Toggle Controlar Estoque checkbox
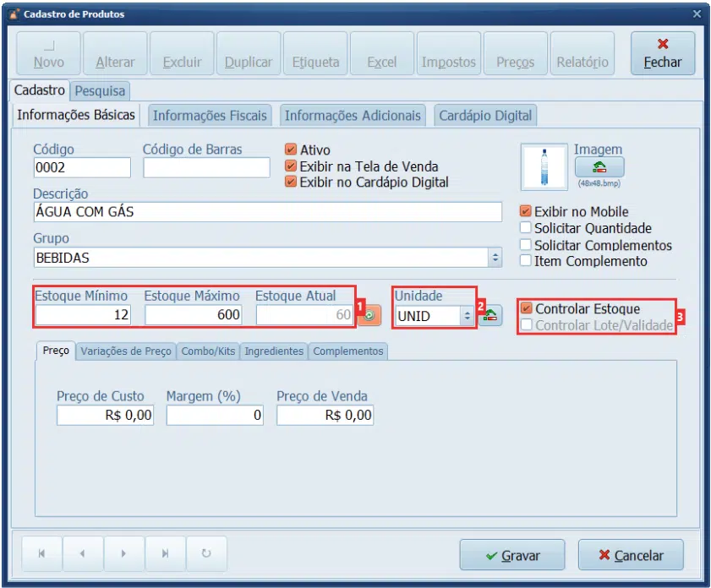This screenshot has width=711, height=588. pyautogui.click(x=526, y=308)
